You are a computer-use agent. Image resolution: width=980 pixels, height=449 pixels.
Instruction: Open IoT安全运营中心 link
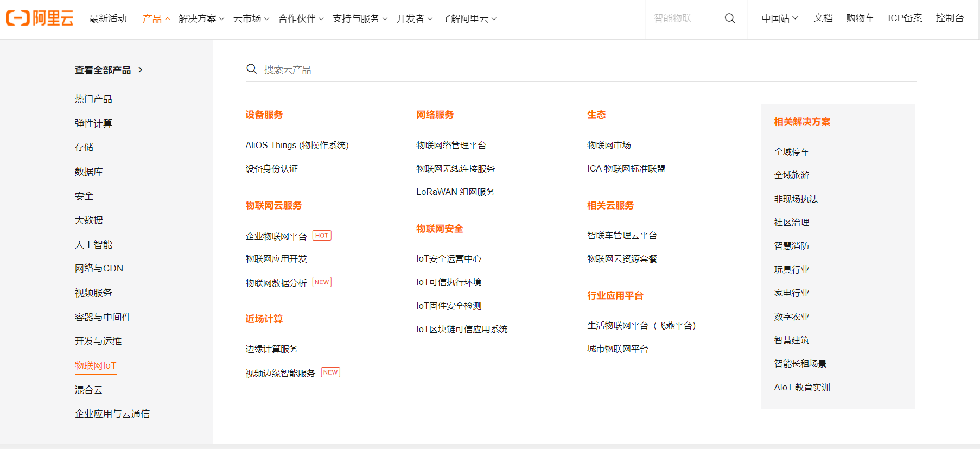click(x=449, y=259)
